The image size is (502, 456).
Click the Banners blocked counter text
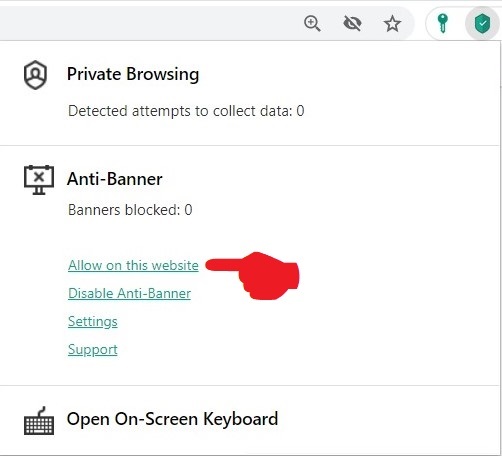(x=130, y=210)
